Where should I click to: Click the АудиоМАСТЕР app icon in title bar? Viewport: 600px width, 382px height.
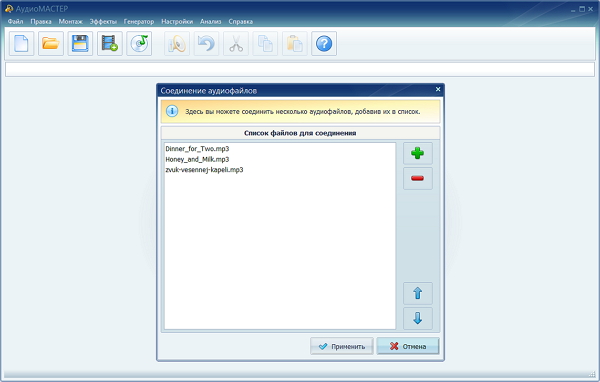pos(8,9)
